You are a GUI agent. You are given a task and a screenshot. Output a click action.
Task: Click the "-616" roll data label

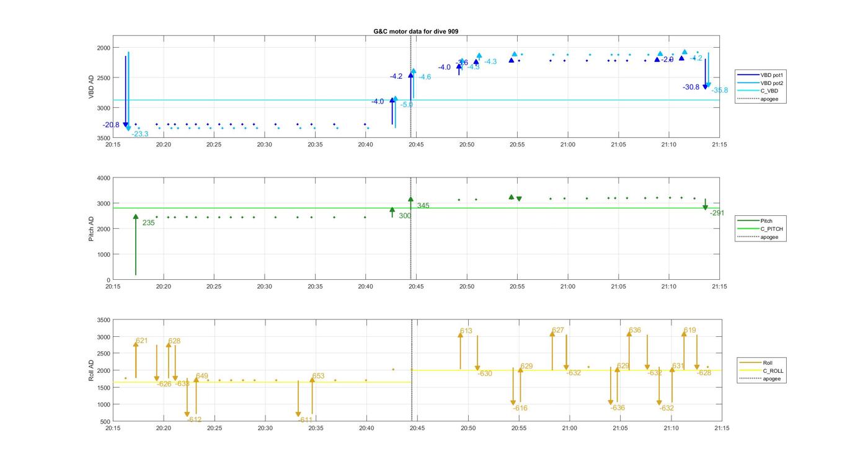coord(520,408)
